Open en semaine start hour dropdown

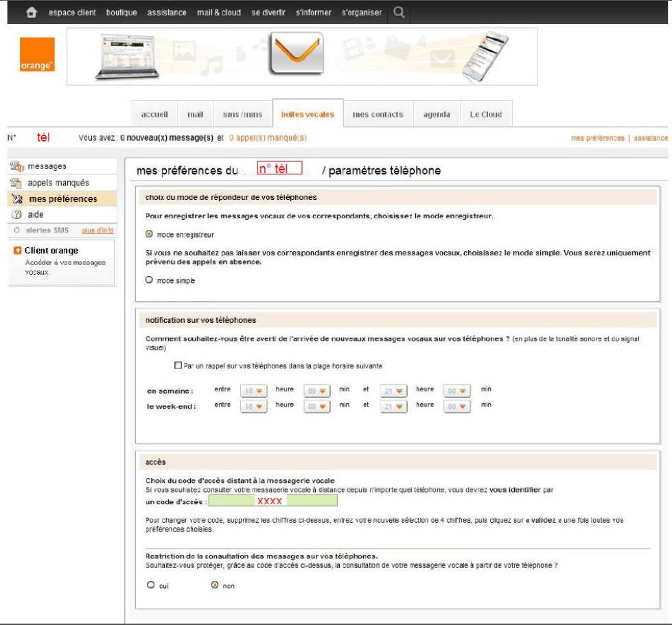[253, 390]
